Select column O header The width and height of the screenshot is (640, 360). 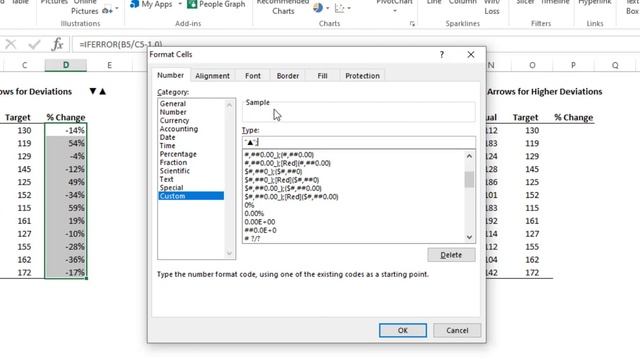(532, 65)
